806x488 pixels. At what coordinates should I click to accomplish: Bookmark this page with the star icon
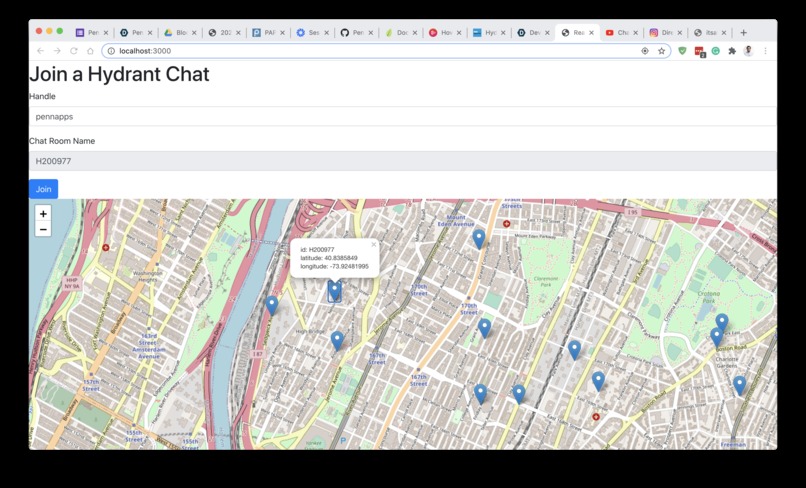click(x=661, y=51)
